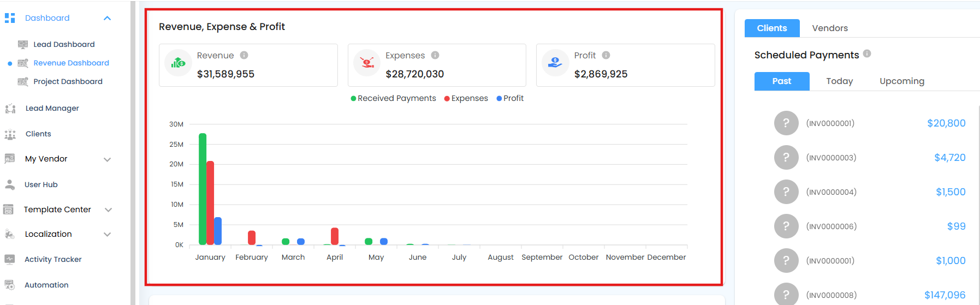Screen dimensions: 980x305
Task: Select the Upcoming payments tab
Action: pyautogui.click(x=902, y=81)
